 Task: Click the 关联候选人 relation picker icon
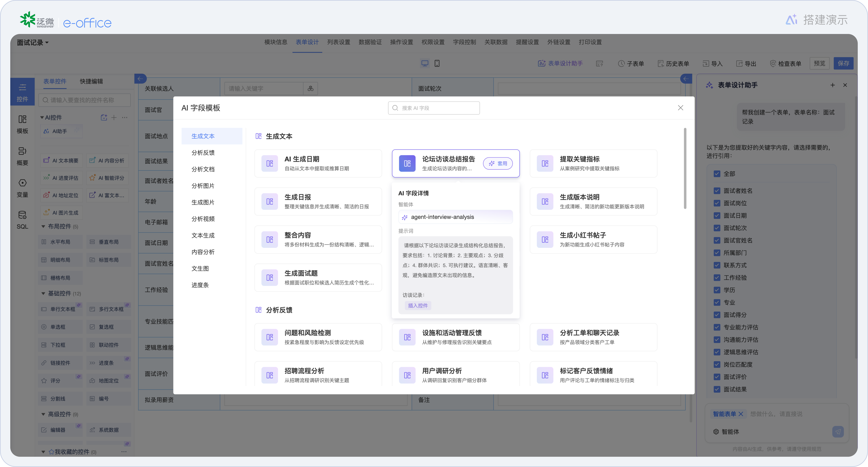click(310, 88)
